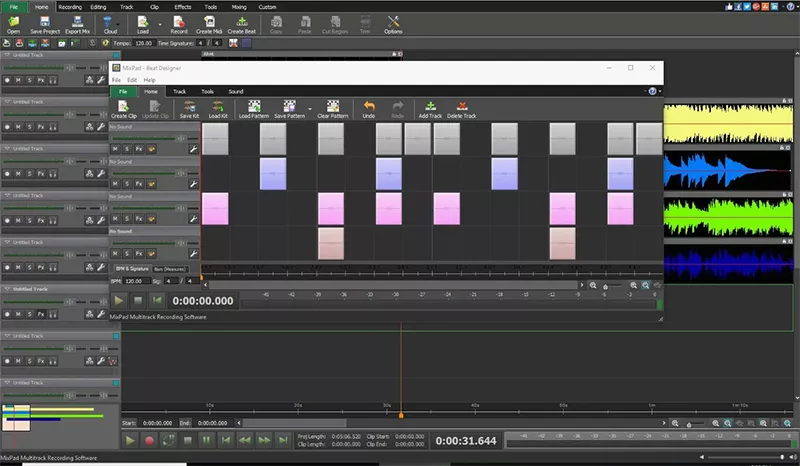Arm recording on the top Untitled Track
Image resolution: width=800 pixels, height=466 pixels.
click(7, 80)
